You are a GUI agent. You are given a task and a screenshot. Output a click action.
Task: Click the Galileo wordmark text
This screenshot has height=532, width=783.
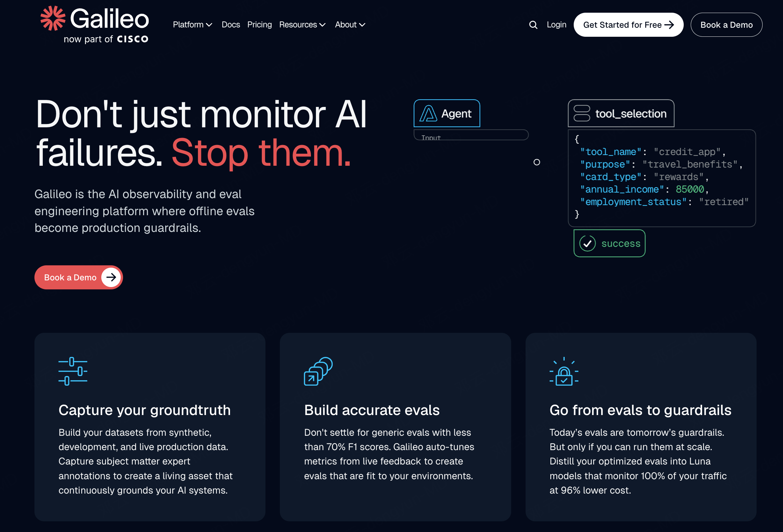coord(109,19)
